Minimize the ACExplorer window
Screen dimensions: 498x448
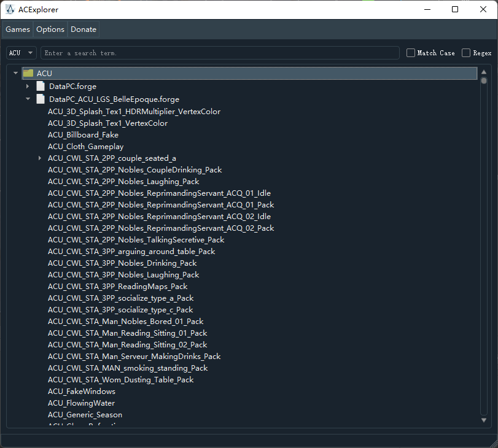(427, 10)
